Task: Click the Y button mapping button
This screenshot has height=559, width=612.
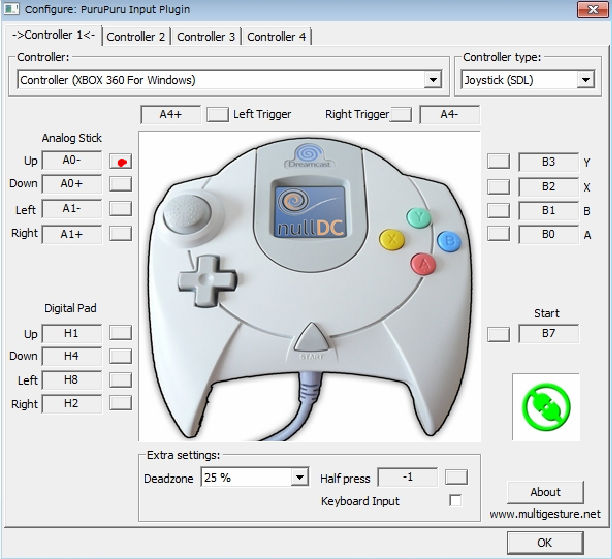Action: click(498, 161)
